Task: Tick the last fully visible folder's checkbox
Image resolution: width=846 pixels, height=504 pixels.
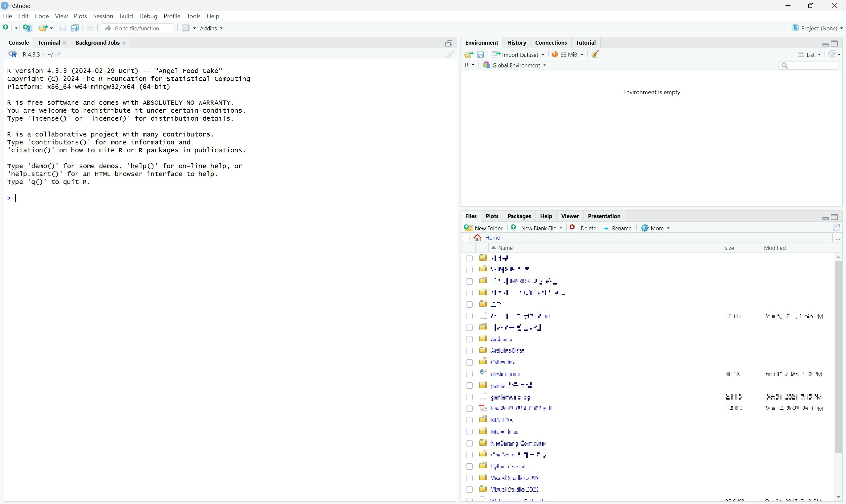Action: coord(469,490)
